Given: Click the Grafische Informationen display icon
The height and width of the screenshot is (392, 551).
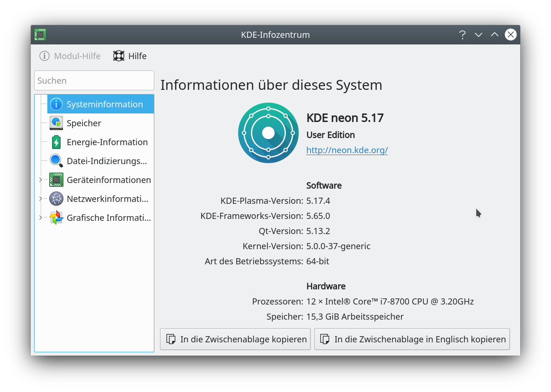Looking at the screenshot, I should pyautogui.click(x=56, y=217).
